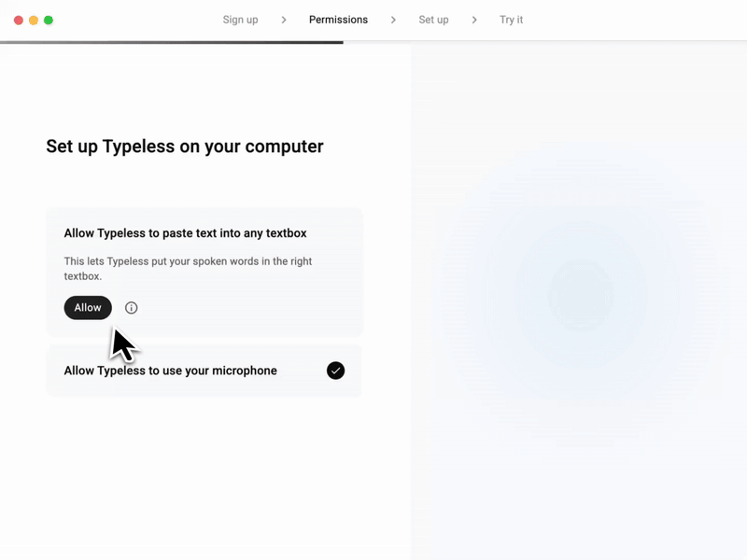This screenshot has height=560, width=747.
Task: Click 'Allow Typeless to paste text' title
Action: tap(185, 232)
